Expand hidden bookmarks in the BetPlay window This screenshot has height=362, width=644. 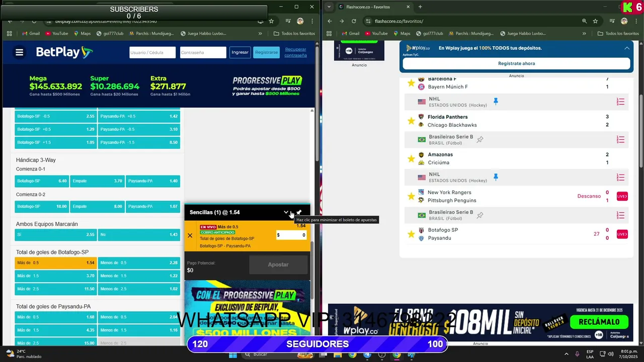tap(260, 33)
